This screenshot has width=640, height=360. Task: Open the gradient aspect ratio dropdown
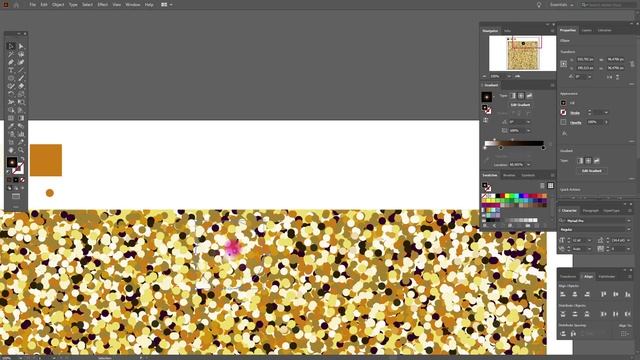[528, 131]
